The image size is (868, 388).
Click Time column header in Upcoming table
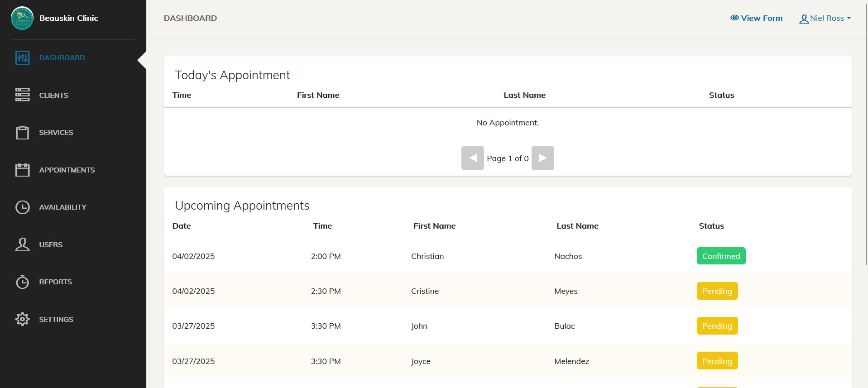point(322,226)
